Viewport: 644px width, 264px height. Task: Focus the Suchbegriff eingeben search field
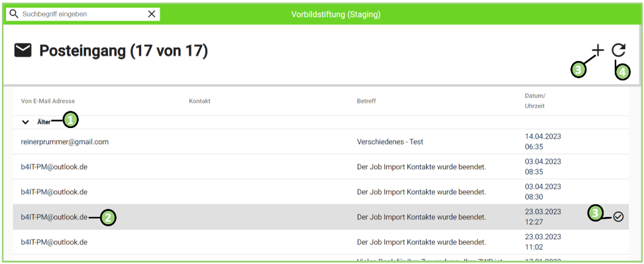[83, 14]
